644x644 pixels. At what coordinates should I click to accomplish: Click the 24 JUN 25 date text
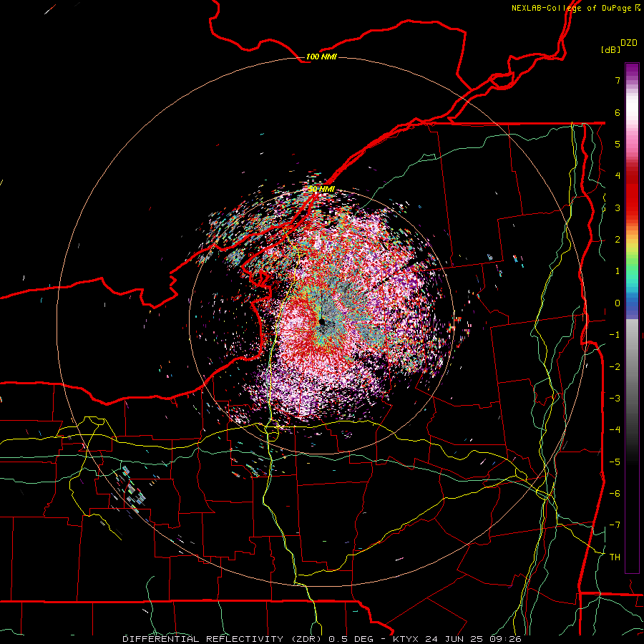point(455,639)
